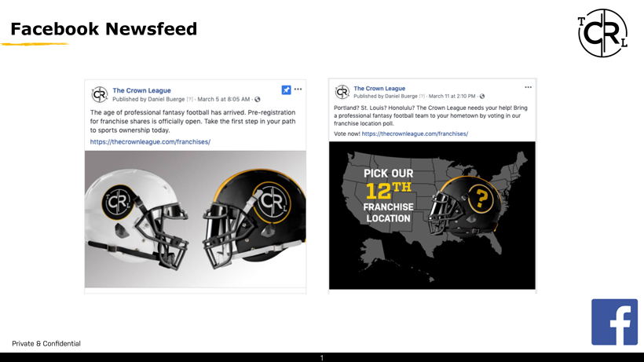
Task: Click the yellow question mark helmet
Action: [465, 207]
